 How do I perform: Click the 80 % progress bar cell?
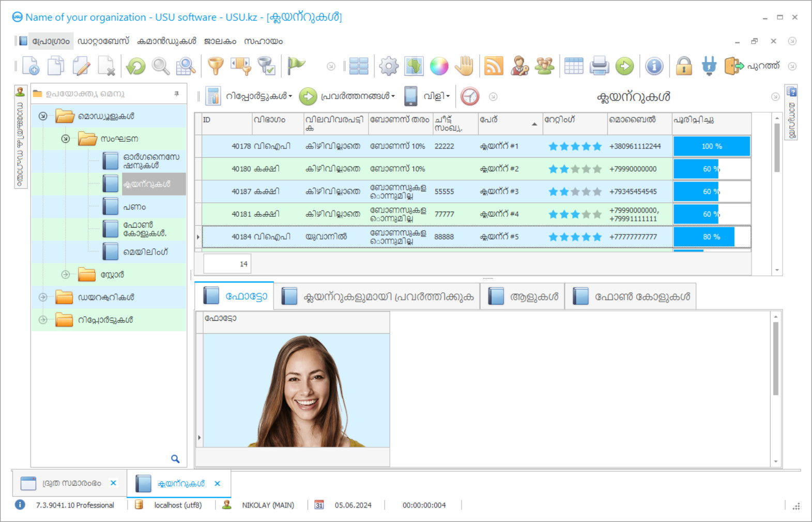click(711, 237)
